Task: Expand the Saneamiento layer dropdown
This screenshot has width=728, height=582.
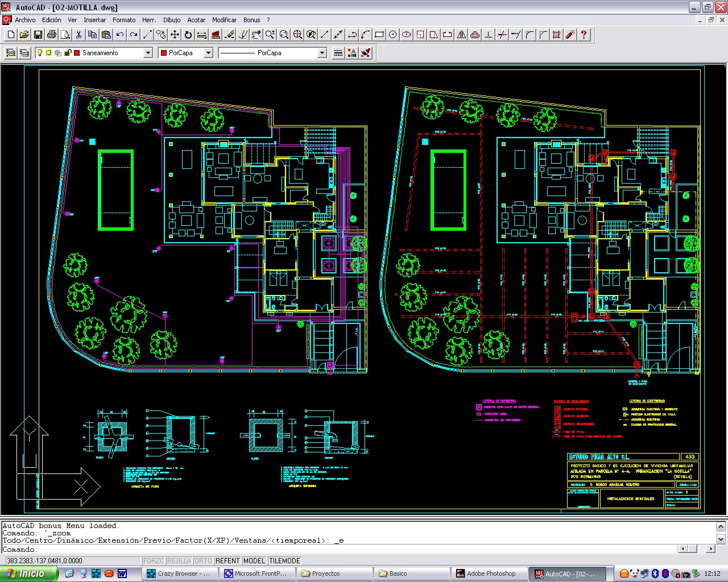Action: [148, 53]
